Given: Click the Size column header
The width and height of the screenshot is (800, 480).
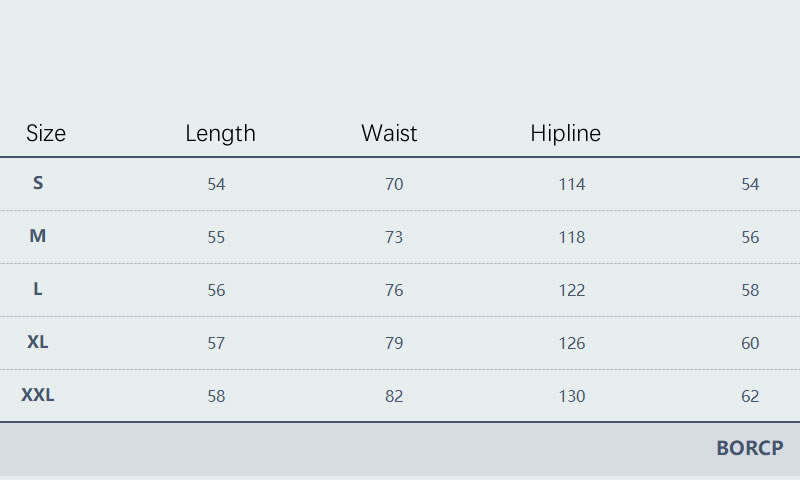Looking at the screenshot, I should tap(46, 133).
